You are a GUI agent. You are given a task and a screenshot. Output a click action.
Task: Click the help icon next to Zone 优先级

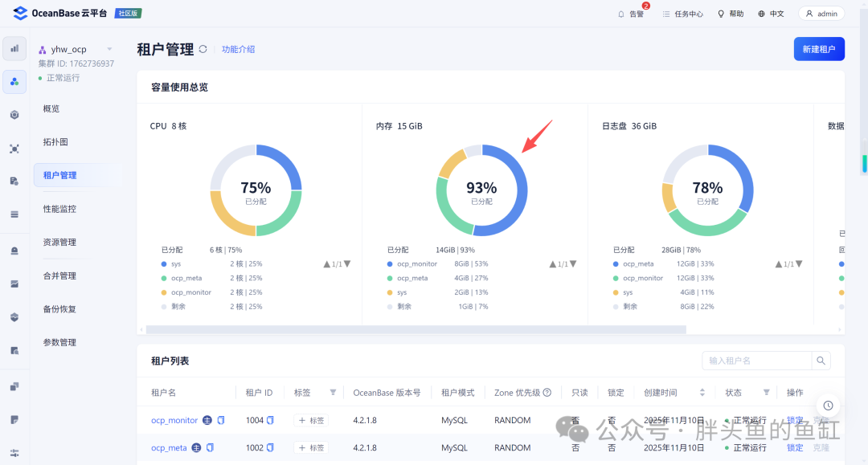pyautogui.click(x=547, y=393)
